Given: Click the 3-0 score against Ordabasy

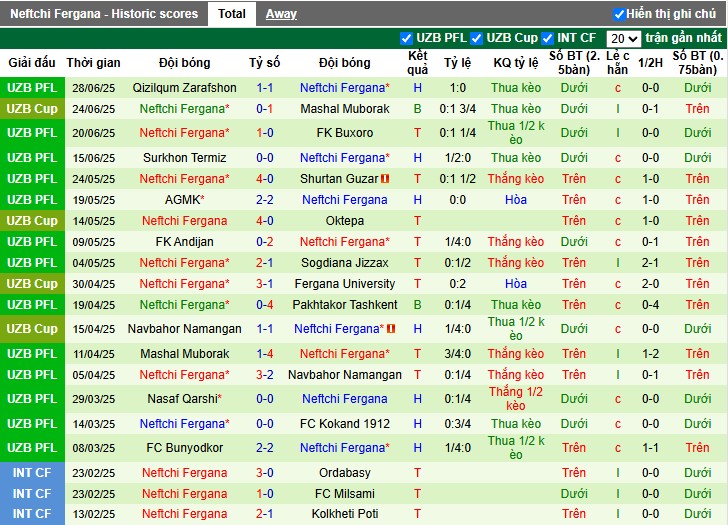Looking at the screenshot, I should [265, 473].
